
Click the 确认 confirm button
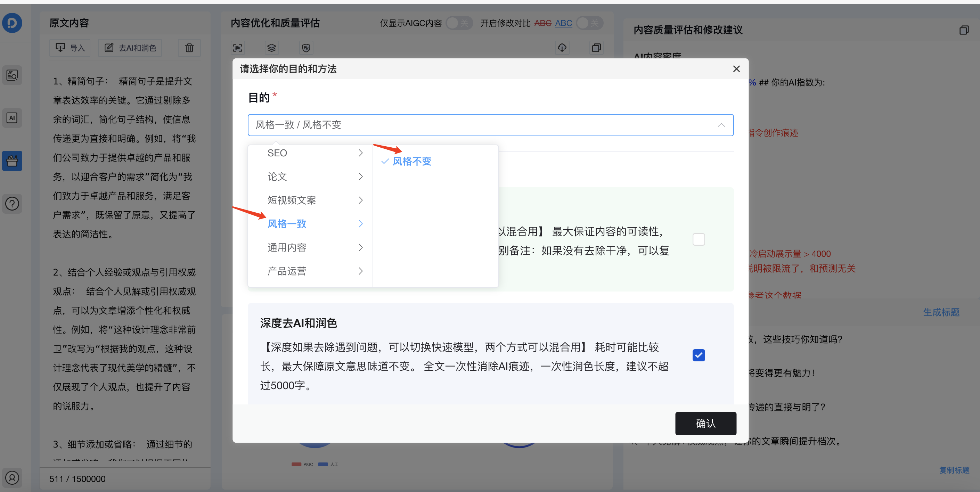click(x=706, y=423)
